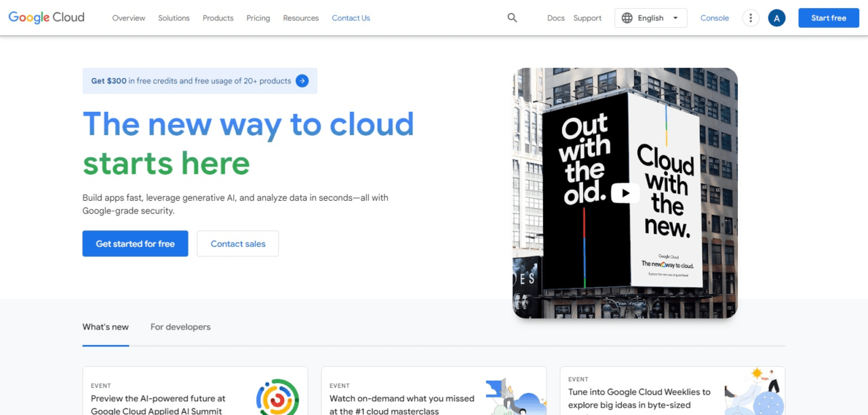Open the Solutions menu
This screenshot has height=415, width=868.
pyautogui.click(x=174, y=18)
